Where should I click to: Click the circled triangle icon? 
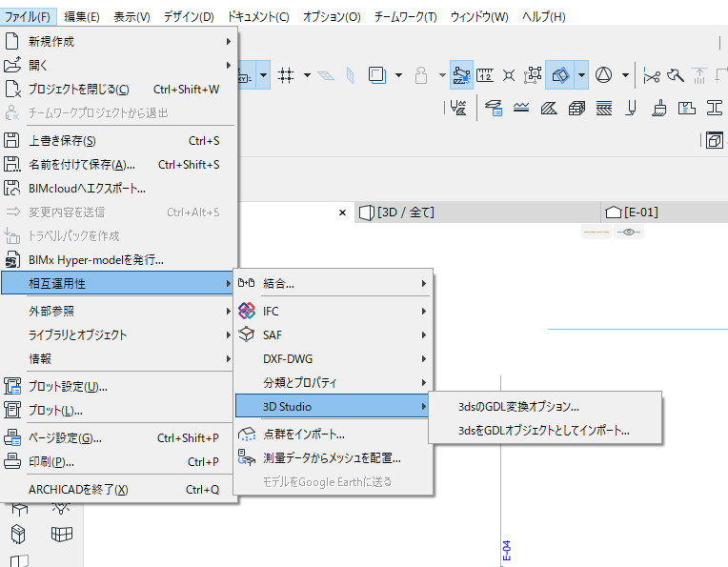tap(603, 74)
